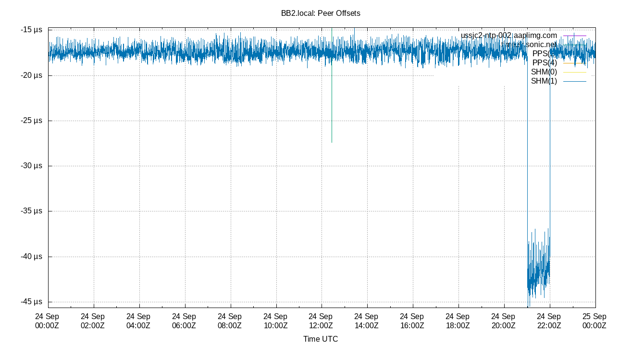Select the 24 Sep 14:00Z x-axis label
The width and height of the screenshot is (644, 346).
point(366,321)
